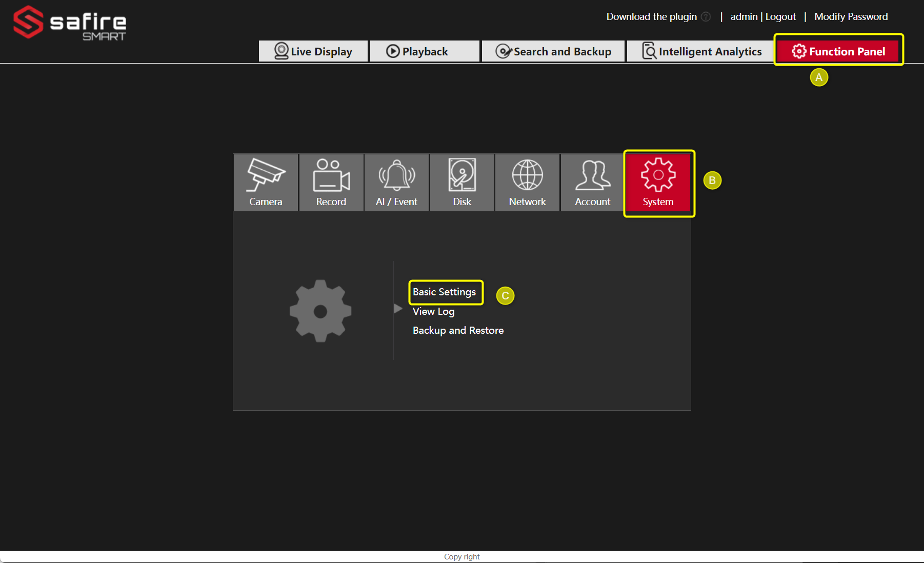Click the admin username text

[744, 16]
